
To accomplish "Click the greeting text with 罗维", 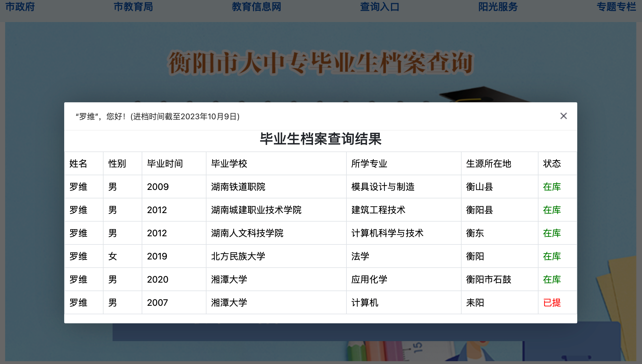I will [x=158, y=116].
